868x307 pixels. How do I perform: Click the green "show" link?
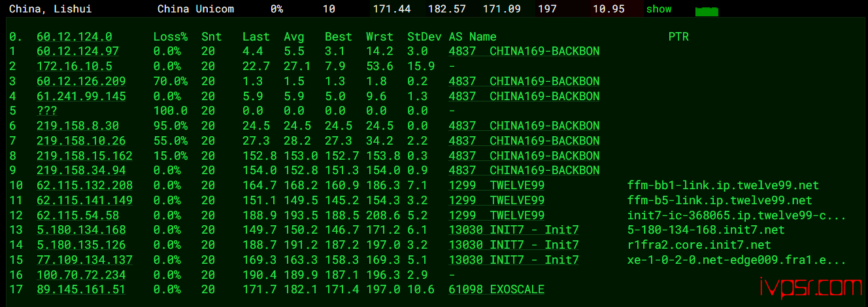point(658,9)
